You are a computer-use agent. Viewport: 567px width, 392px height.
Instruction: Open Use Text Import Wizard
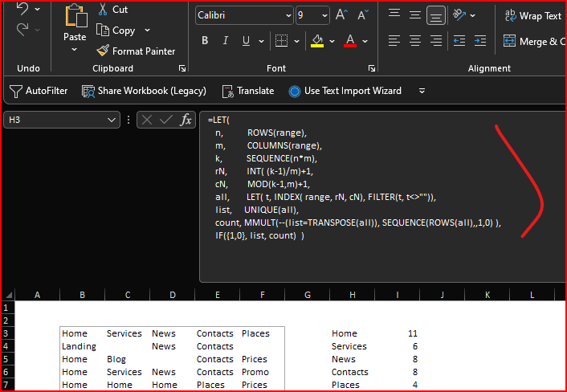pos(345,91)
